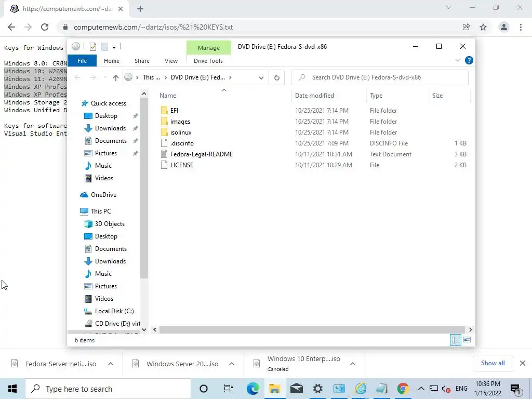Switch to the Share ribbon tab
The width and height of the screenshot is (532, 399).
pyautogui.click(x=142, y=61)
